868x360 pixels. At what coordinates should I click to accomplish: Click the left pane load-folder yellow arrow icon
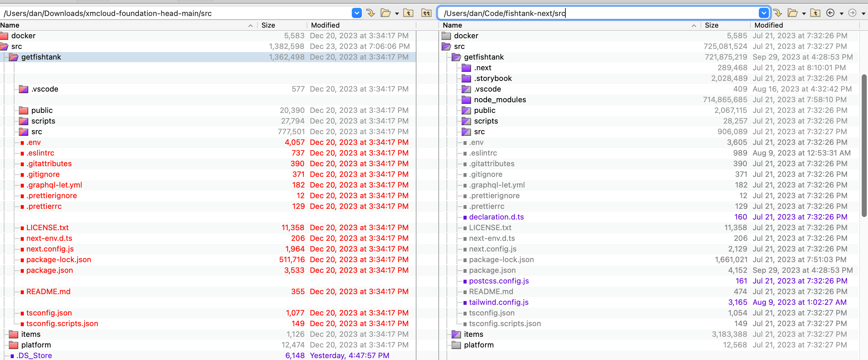coord(370,13)
